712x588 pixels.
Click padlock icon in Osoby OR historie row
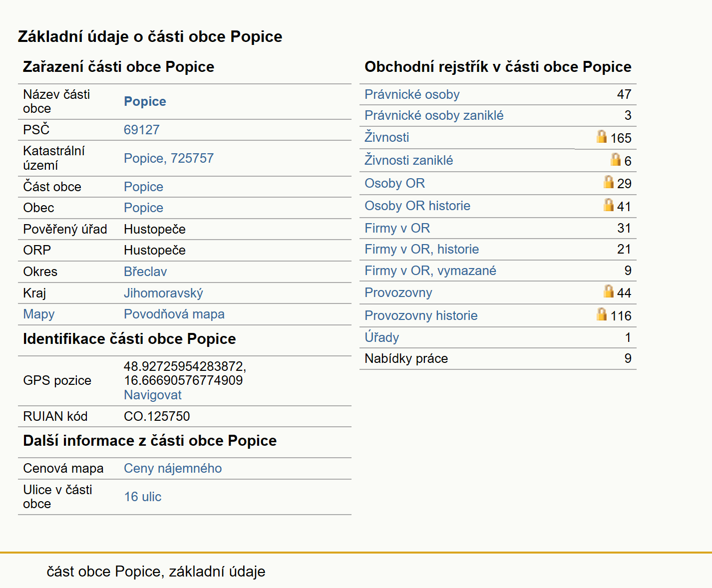pos(609,205)
